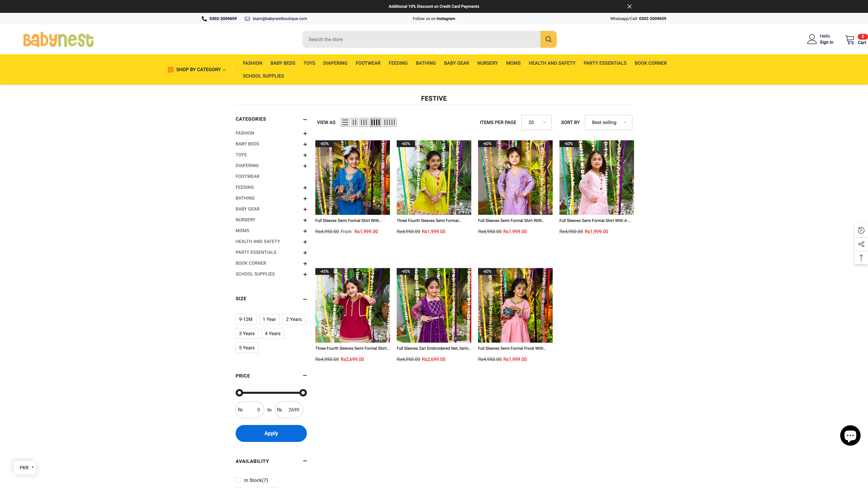Open the BOOK CORNER menu item

[650, 63]
